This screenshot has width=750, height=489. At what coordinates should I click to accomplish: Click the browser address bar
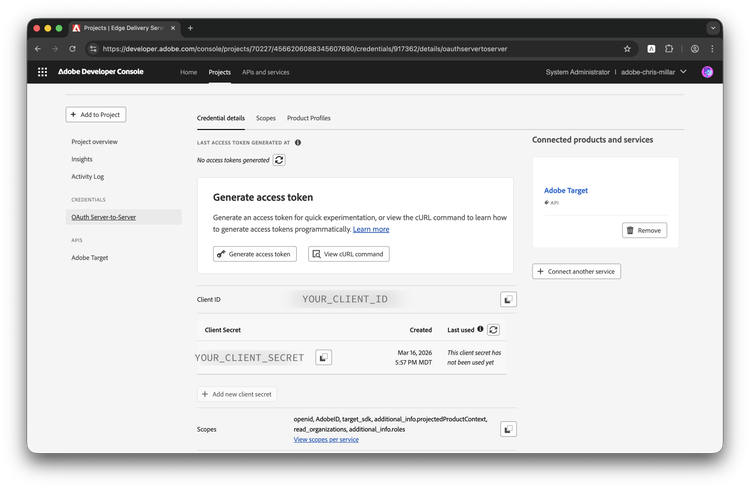(350, 48)
